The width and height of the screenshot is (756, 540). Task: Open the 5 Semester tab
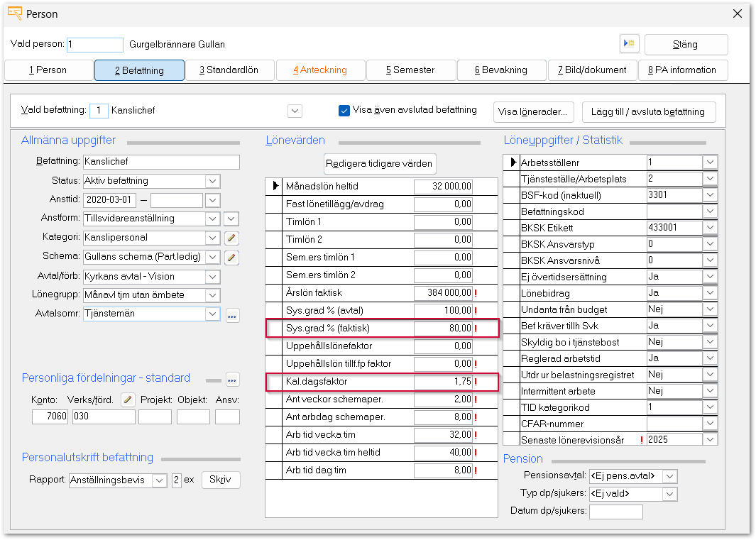point(410,70)
